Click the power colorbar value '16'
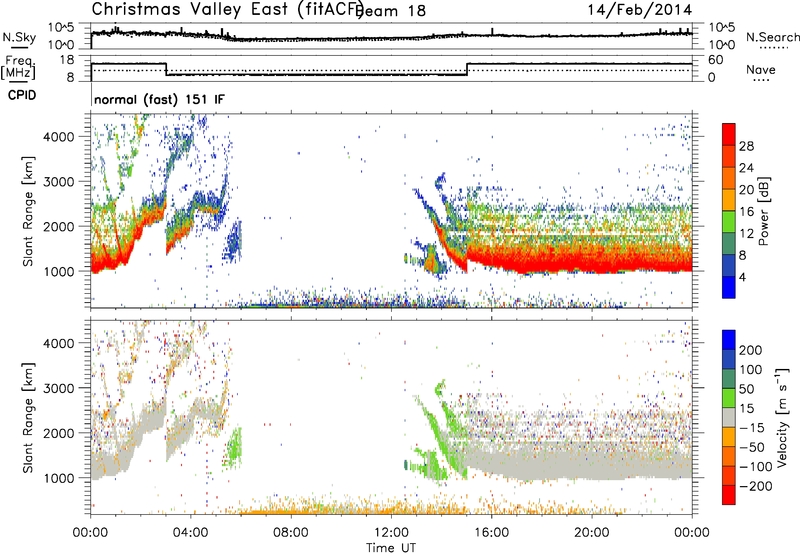The height and width of the screenshot is (554, 800). (x=746, y=212)
